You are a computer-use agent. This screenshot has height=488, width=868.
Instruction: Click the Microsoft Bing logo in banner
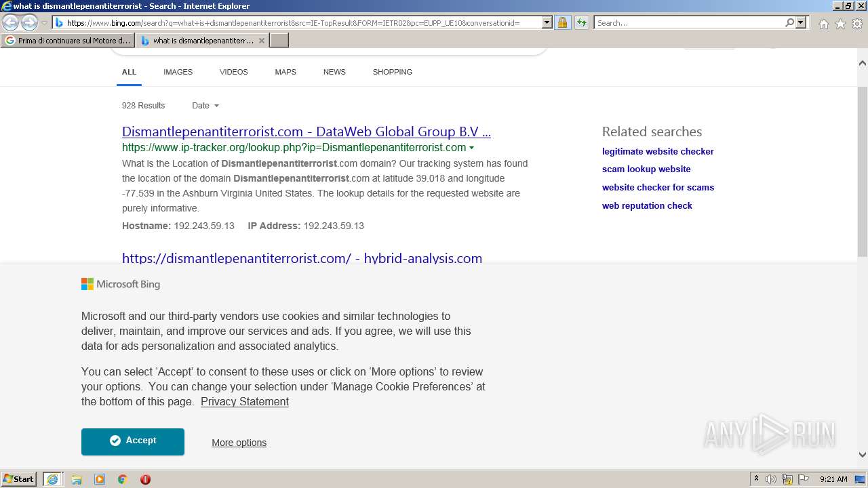(121, 284)
